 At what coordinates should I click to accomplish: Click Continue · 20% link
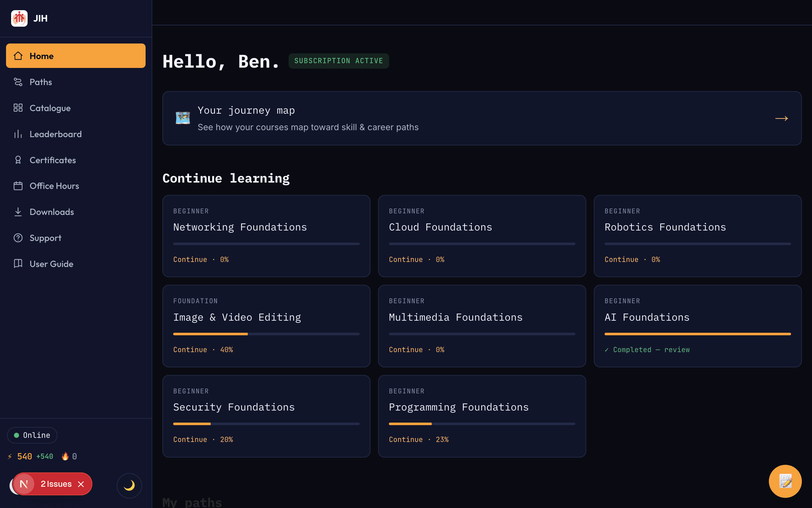tap(203, 439)
